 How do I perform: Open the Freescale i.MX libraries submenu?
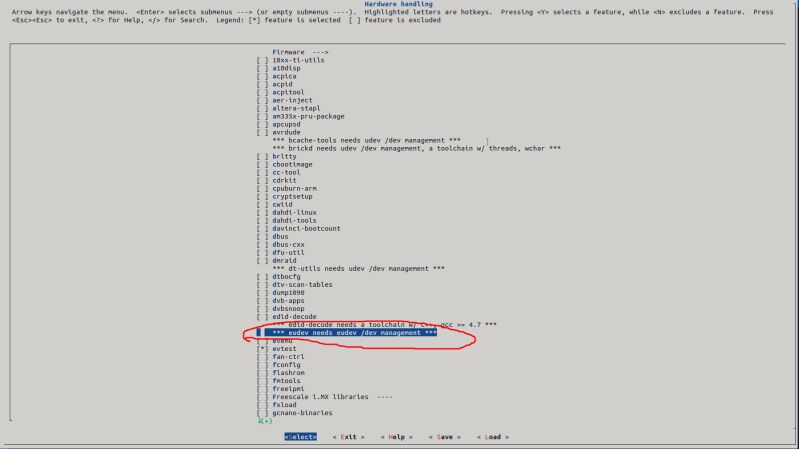point(332,397)
